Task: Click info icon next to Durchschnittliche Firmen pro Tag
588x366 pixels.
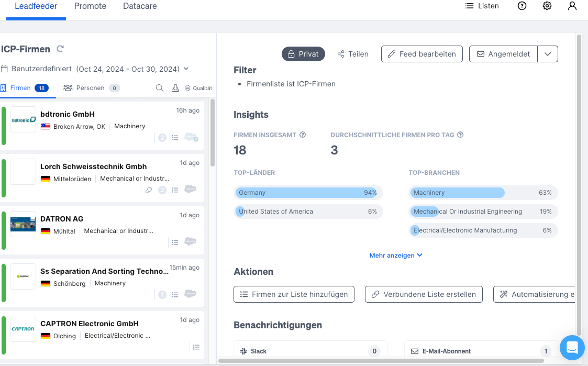Action: pyautogui.click(x=460, y=135)
